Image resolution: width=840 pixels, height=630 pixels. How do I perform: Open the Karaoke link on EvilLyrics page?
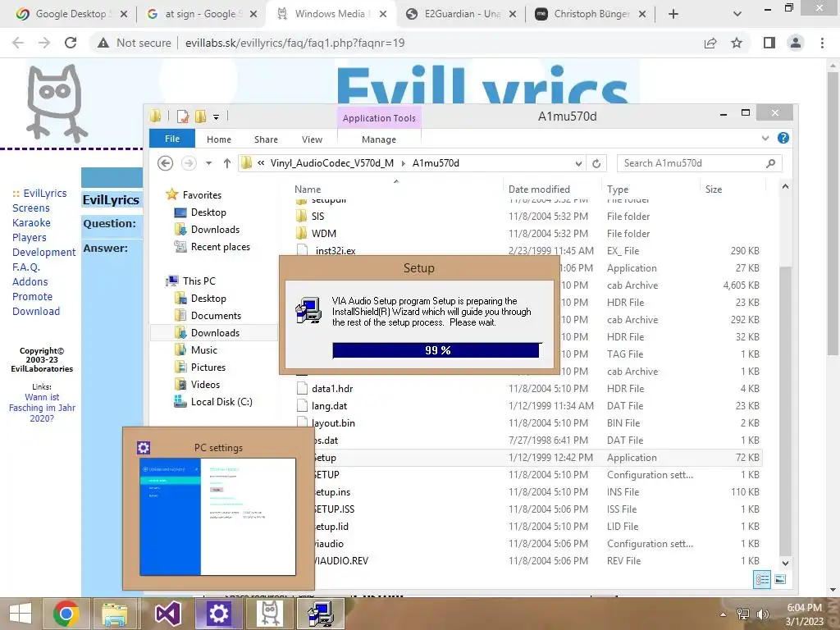[x=32, y=223]
